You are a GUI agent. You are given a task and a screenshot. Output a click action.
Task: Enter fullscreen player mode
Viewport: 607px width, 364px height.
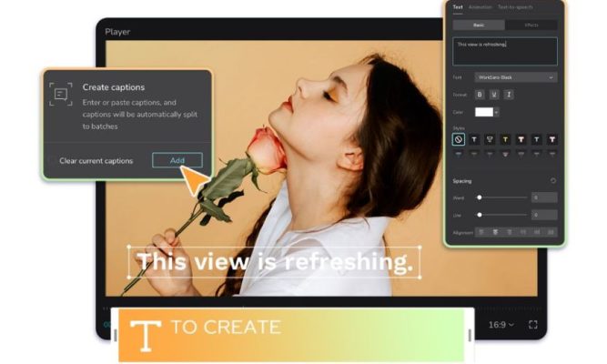coord(533,324)
